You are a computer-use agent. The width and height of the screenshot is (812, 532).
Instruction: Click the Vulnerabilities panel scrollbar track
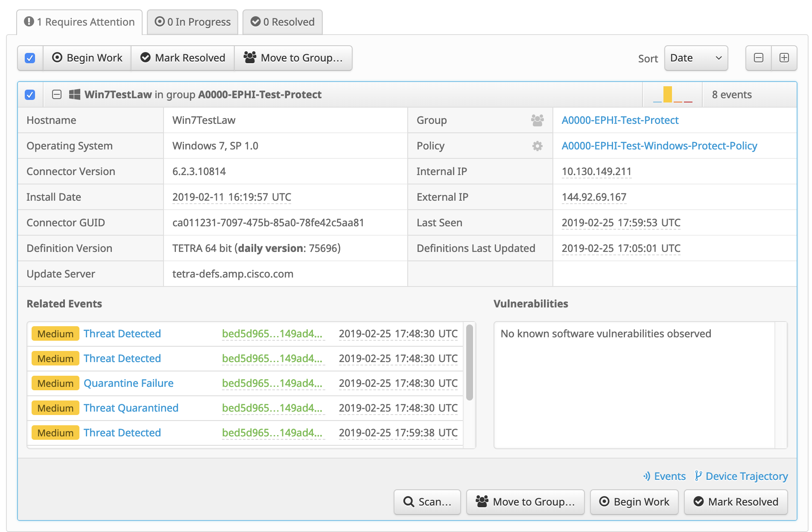pyautogui.click(x=781, y=385)
